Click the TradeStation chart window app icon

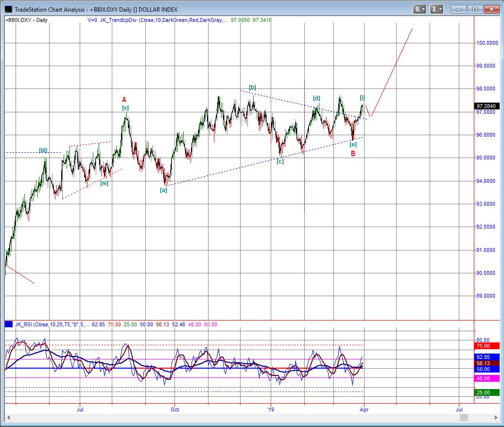tap(9, 9)
